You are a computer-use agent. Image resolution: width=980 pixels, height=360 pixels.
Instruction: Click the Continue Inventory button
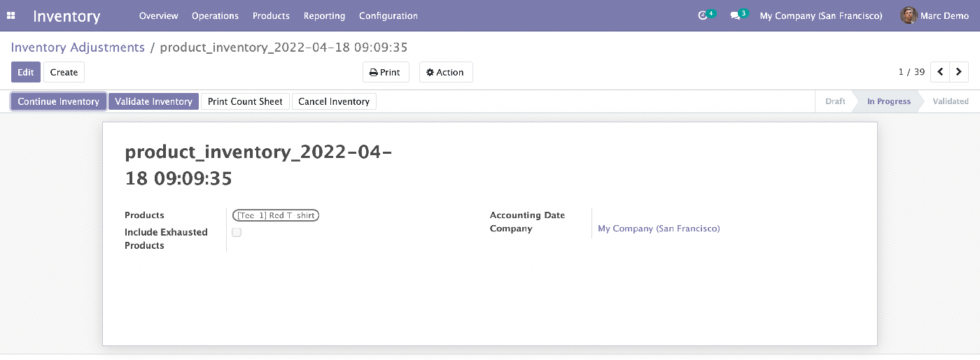click(x=59, y=101)
